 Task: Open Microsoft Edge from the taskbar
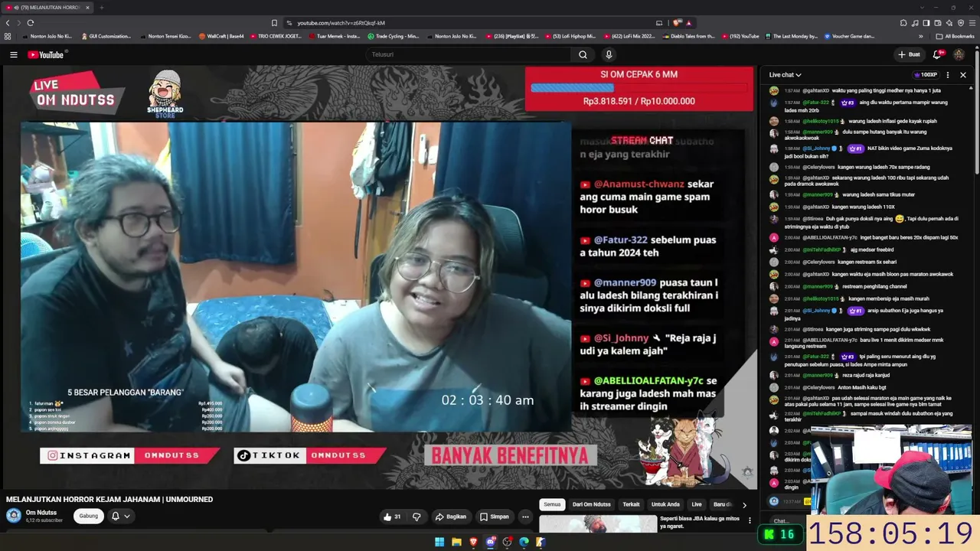[524, 542]
